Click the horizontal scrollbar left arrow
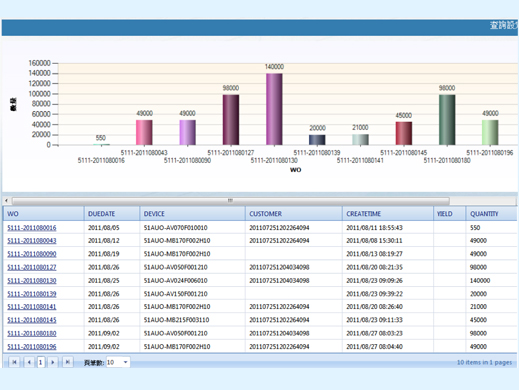519x390 pixels. coord(6,200)
